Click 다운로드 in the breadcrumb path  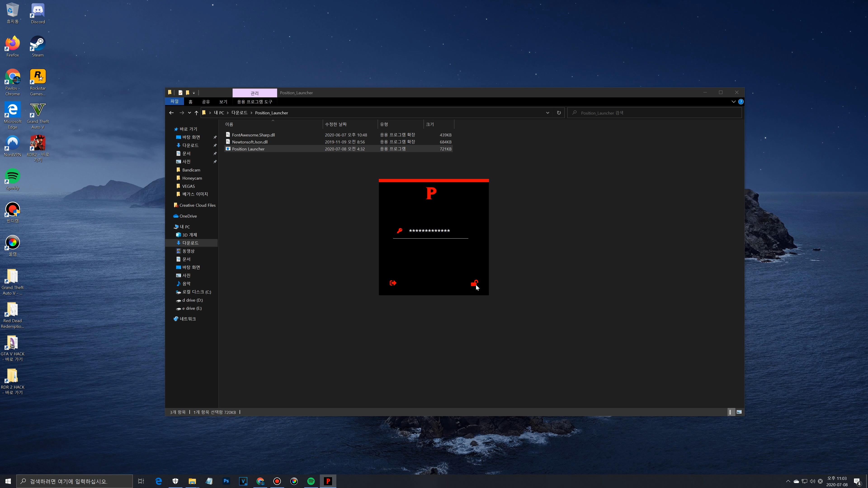coord(239,113)
